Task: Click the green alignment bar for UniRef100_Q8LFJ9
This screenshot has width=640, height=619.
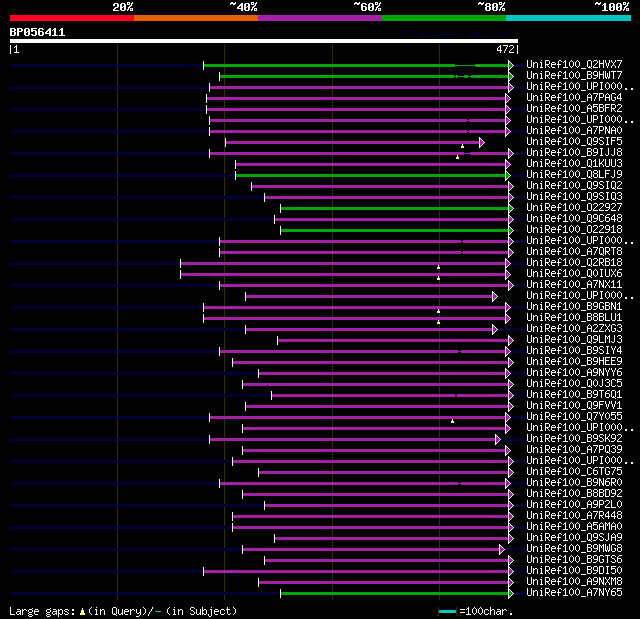Action: click(x=371, y=175)
